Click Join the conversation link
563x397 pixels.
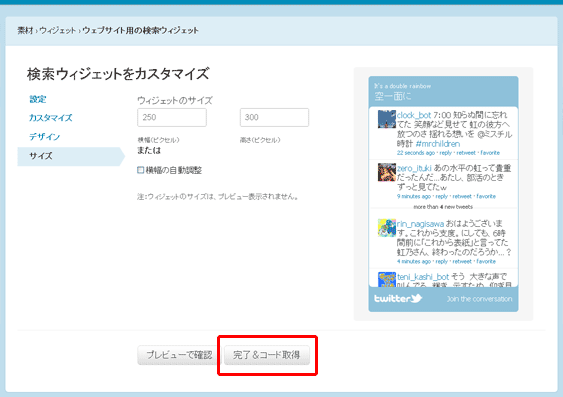coord(479,299)
